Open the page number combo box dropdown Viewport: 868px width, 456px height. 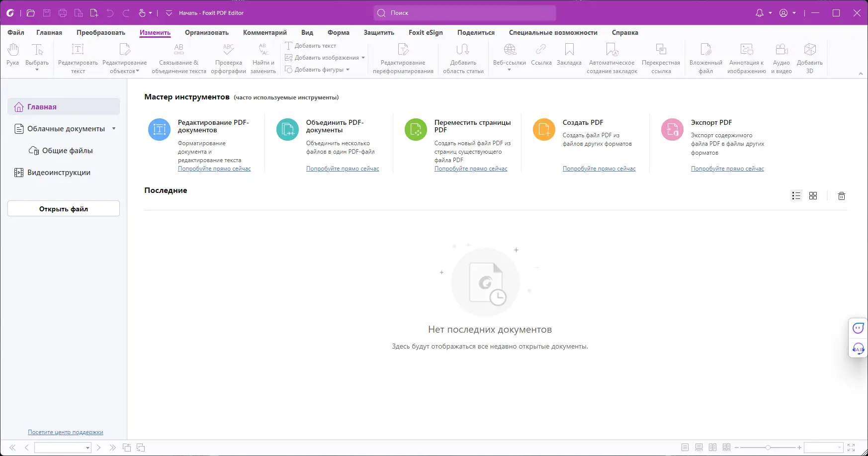pyautogui.click(x=87, y=448)
